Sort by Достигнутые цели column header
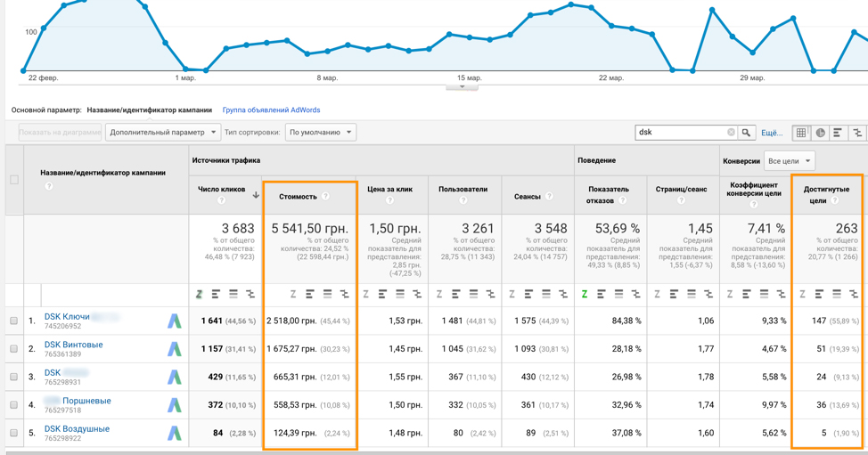The width and height of the screenshot is (868, 455). coord(826,195)
